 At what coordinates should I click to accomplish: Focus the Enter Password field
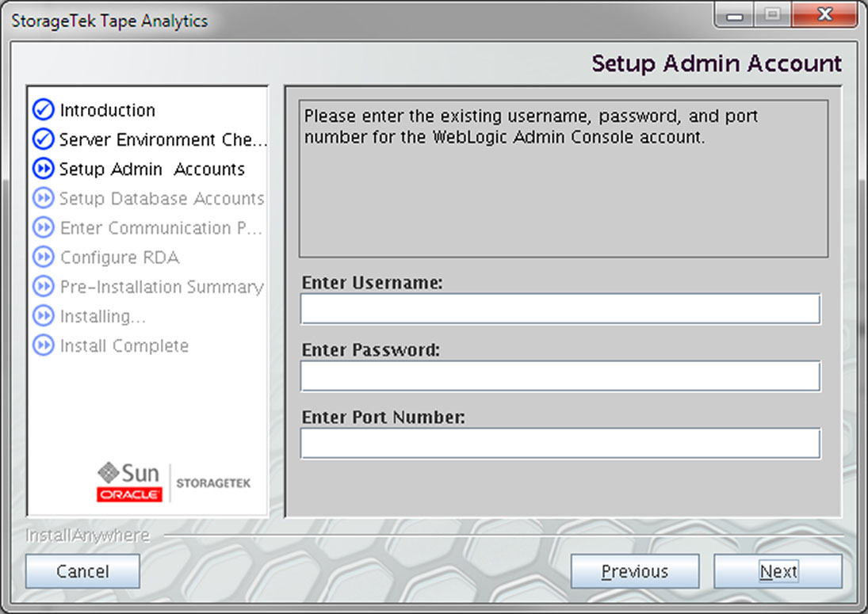[x=560, y=376]
